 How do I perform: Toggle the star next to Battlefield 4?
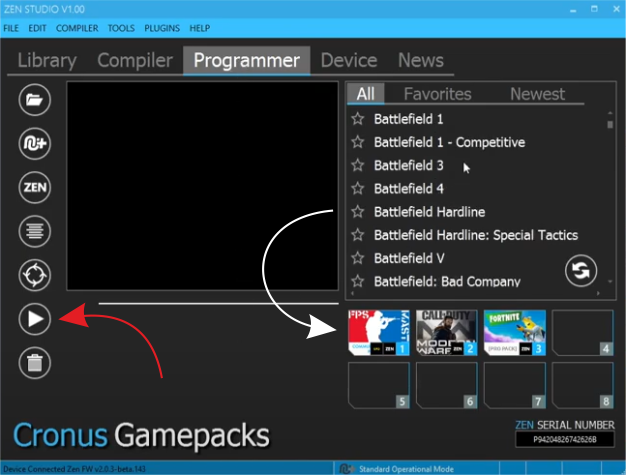click(358, 189)
